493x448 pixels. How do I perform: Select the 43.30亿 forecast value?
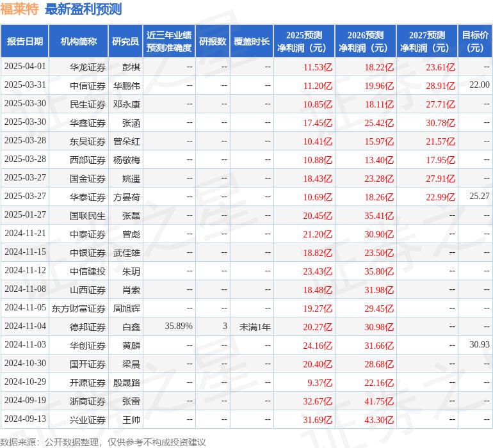point(379,419)
